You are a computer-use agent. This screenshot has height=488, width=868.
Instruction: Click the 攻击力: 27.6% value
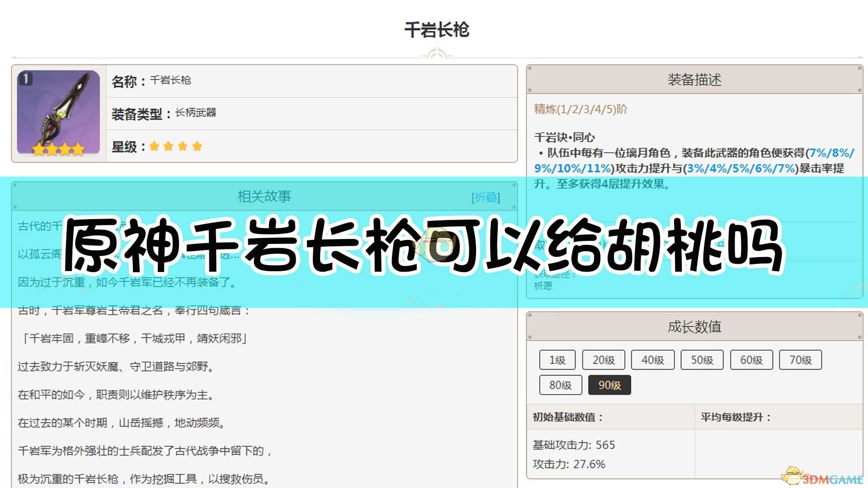point(569,464)
